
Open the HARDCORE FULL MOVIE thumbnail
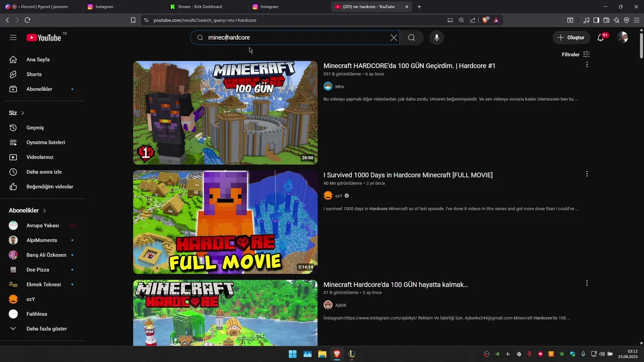pyautogui.click(x=225, y=222)
